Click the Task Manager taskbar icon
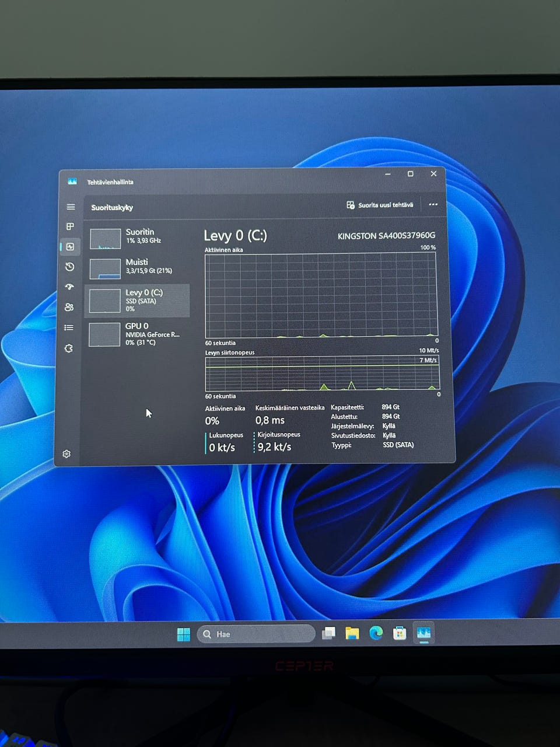 423,633
